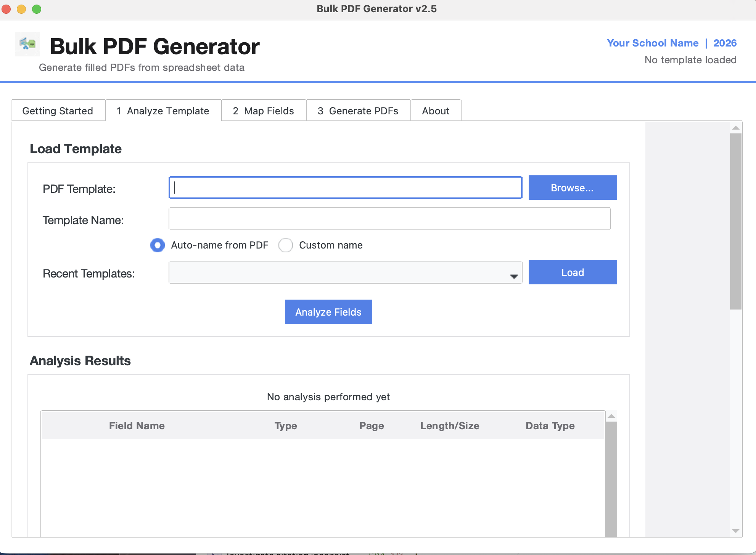
Task: Click the Load button
Action: pyautogui.click(x=572, y=272)
